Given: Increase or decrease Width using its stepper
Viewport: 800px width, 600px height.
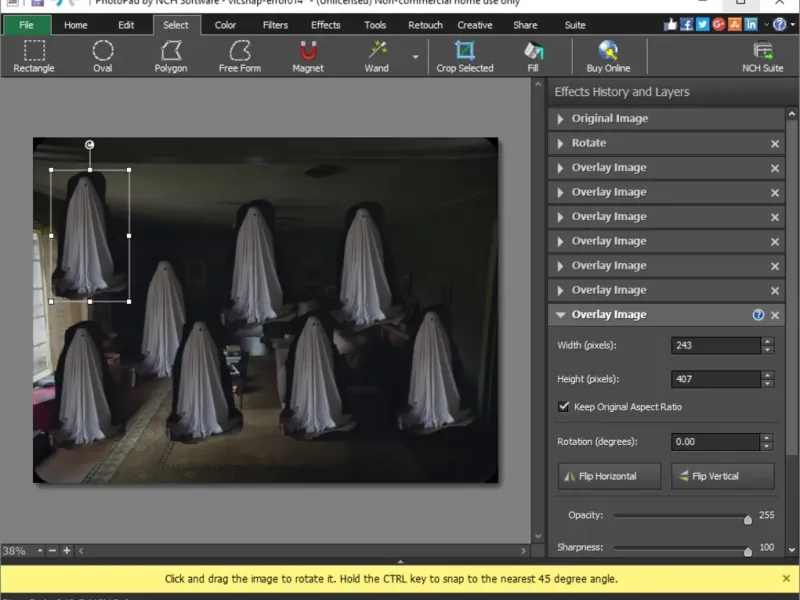Looking at the screenshot, I should pos(767,345).
